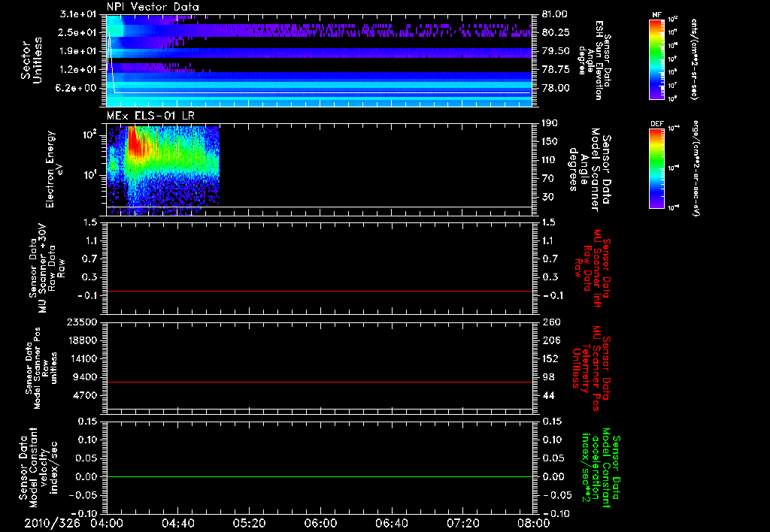Click the "78.00" elevation angle tick
The height and width of the screenshot is (532, 770).
556,88
